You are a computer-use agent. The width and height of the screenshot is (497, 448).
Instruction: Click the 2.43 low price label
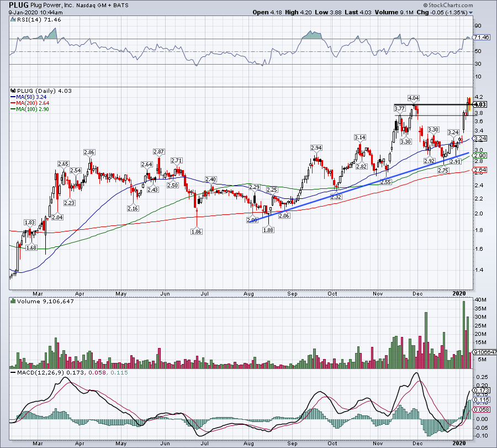[x=153, y=189]
